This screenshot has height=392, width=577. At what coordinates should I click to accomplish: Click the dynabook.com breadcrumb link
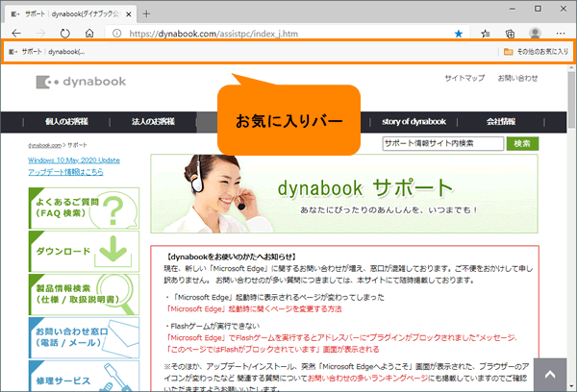pos(44,145)
